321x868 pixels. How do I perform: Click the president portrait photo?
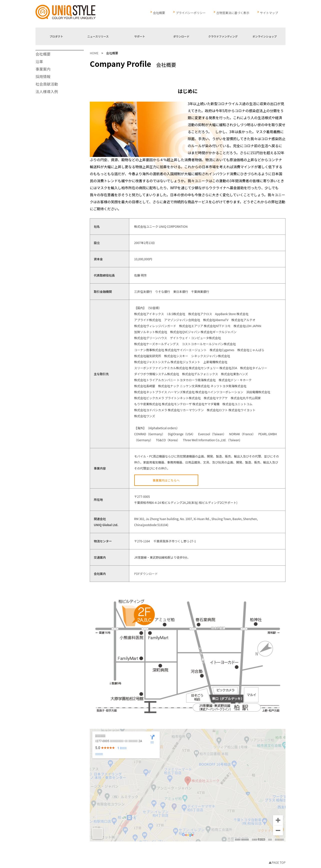point(138,129)
